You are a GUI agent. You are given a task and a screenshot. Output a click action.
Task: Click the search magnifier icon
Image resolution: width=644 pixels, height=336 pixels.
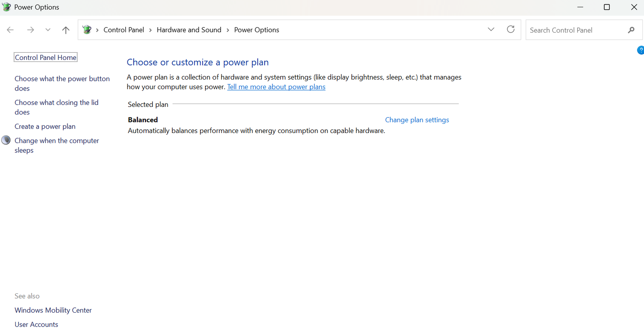631,30
